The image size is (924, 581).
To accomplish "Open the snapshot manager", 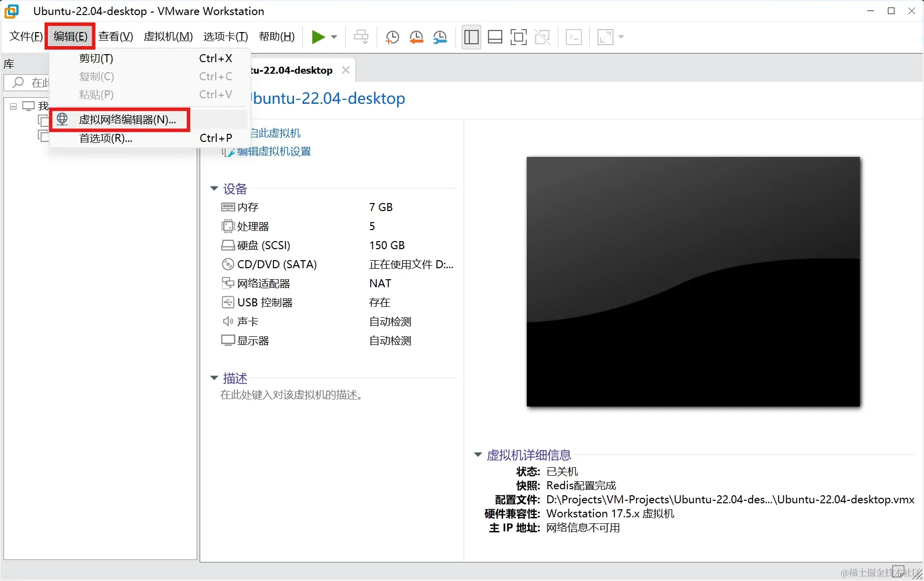I will tap(440, 37).
